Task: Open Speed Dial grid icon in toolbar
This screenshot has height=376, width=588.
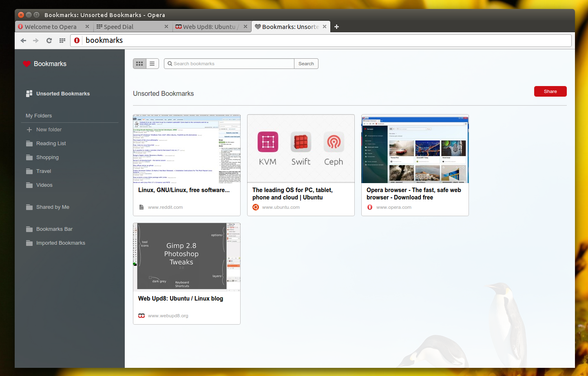Action: click(62, 40)
